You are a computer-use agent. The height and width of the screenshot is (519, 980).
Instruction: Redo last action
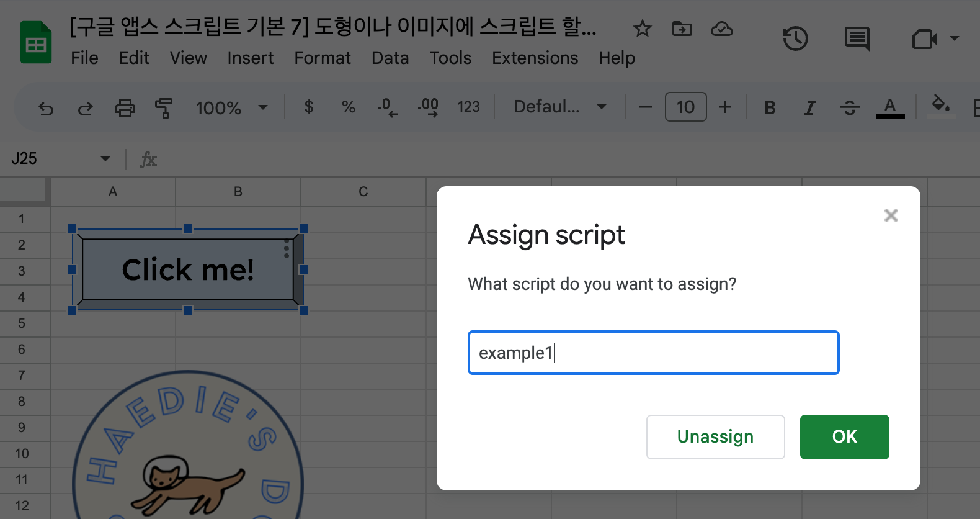[85, 108]
